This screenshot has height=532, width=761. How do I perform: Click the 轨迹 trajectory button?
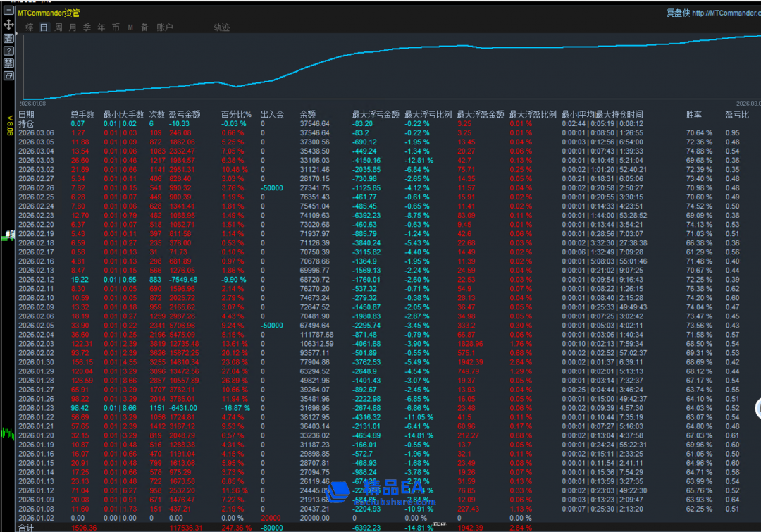click(221, 27)
